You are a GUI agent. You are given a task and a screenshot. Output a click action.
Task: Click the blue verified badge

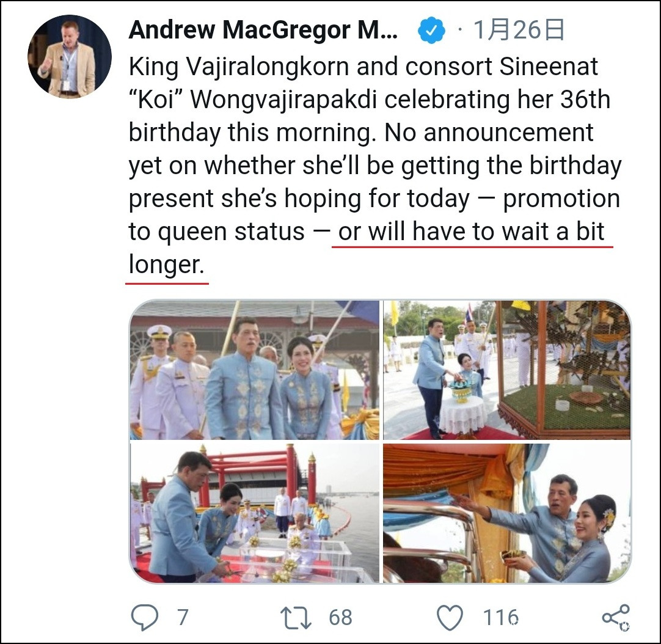click(x=431, y=31)
